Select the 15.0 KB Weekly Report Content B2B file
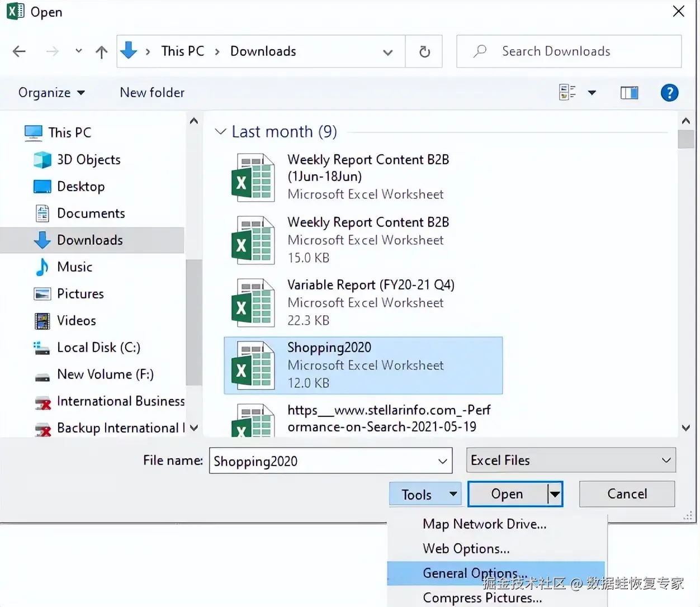Viewport: 700px width, 607px height. pos(363,240)
